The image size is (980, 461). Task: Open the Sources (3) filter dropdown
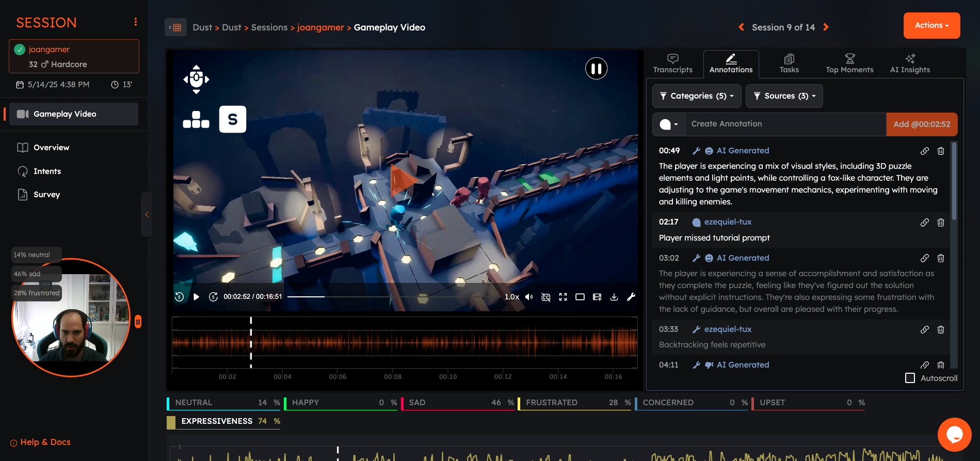click(x=784, y=96)
